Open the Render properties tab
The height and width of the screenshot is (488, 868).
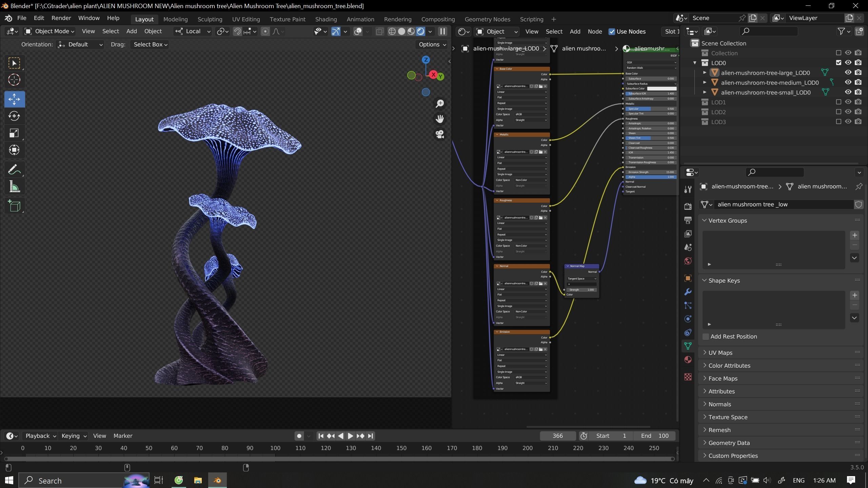[x=688, y=206]
